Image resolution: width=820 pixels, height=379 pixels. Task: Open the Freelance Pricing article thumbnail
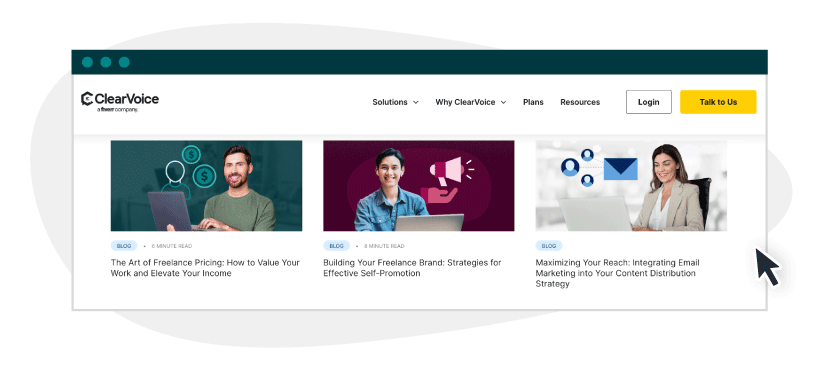click(206, 186)
